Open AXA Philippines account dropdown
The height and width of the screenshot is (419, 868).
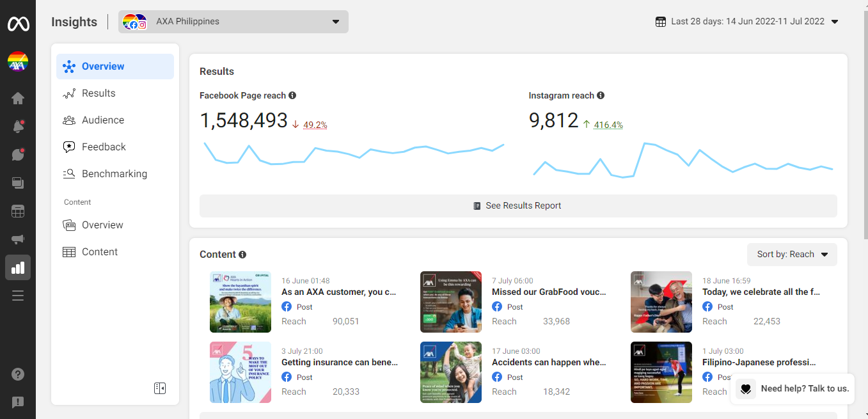click(233, 22)
